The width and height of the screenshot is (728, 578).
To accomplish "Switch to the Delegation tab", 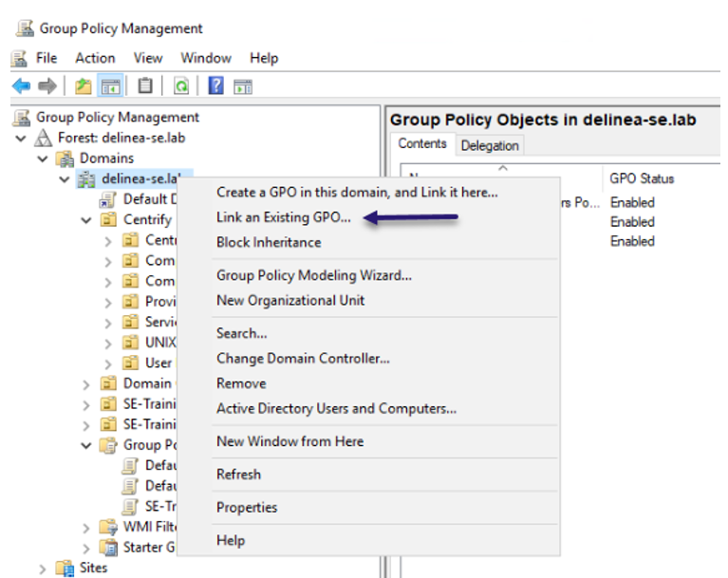I will click(490, 145).
